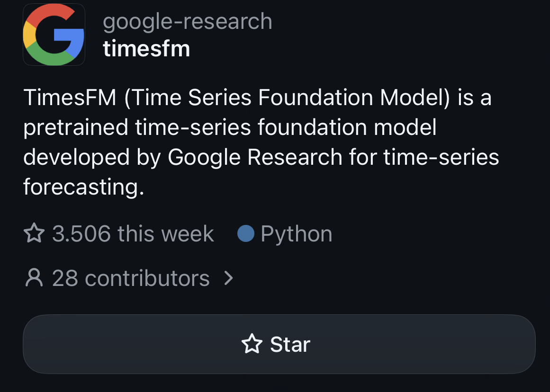Click the star icon beside 3.506 this week
Viewport: 550px width, 392px height.
[34, 233]
